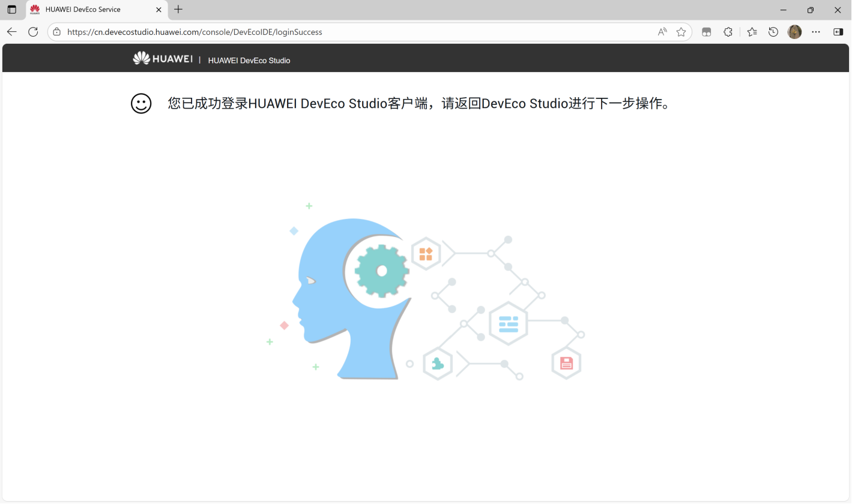
Task: Click the HUAWEI DevEco Studio header text
Action: 249,61
